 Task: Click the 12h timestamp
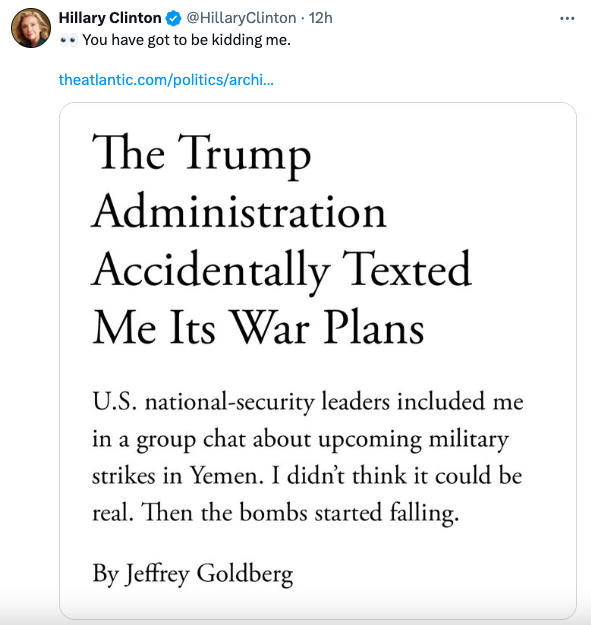tap(320, 18)
